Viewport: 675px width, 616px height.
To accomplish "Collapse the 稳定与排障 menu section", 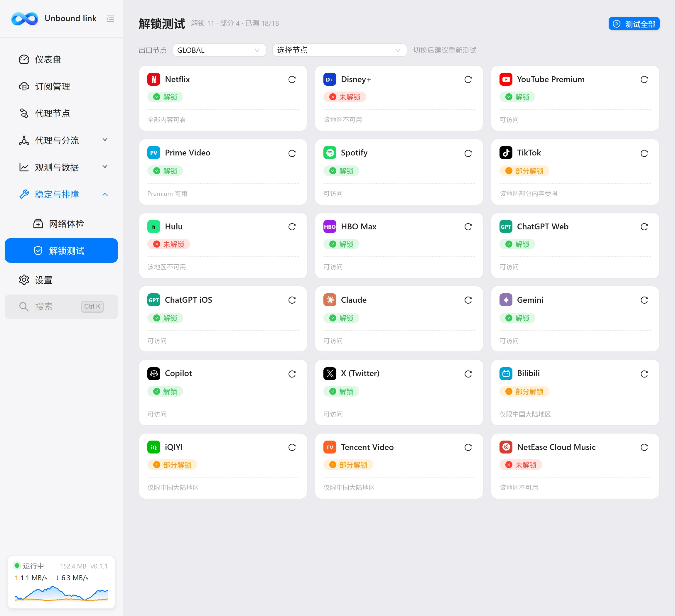I will click(61, 194).
